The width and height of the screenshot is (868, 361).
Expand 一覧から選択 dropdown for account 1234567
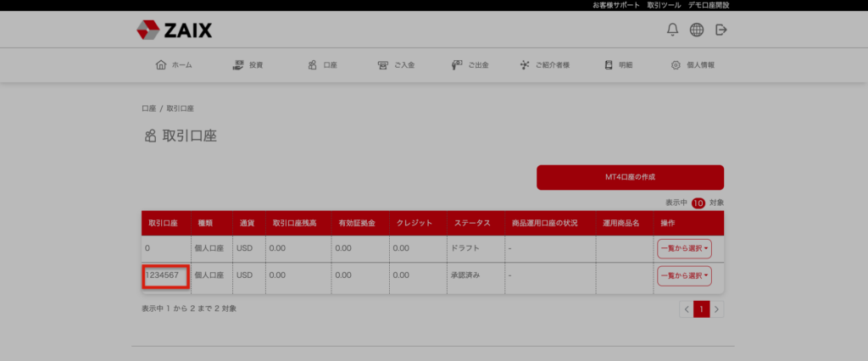tap(685, 276)
